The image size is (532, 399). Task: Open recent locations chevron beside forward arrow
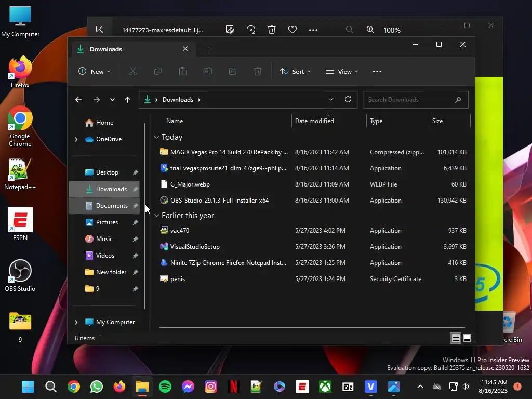point(112,99)
